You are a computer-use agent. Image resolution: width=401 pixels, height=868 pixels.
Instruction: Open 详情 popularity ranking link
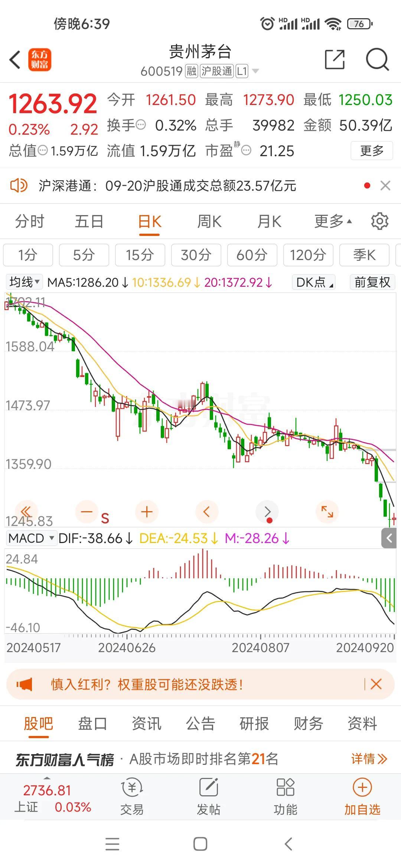click(369, 759)
